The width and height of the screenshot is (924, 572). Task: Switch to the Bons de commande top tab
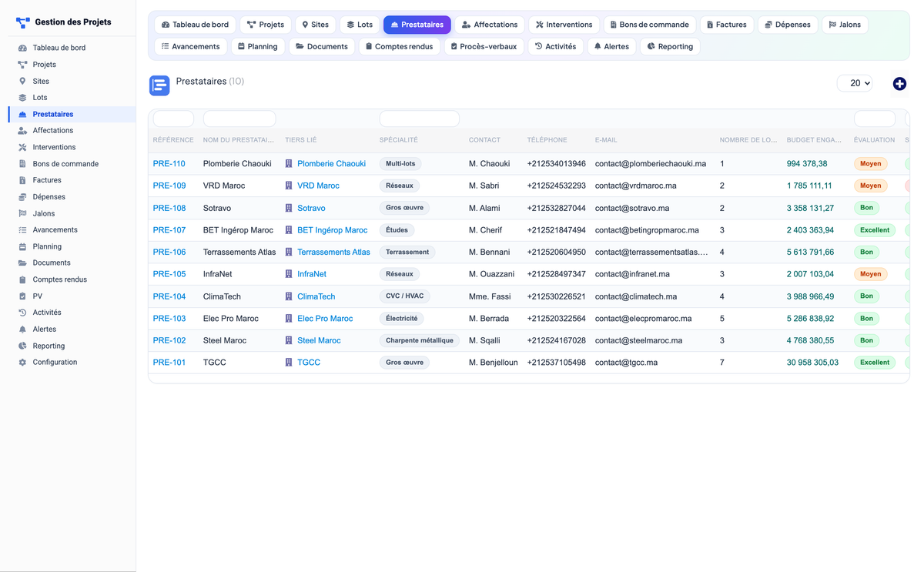pos(649,25)
